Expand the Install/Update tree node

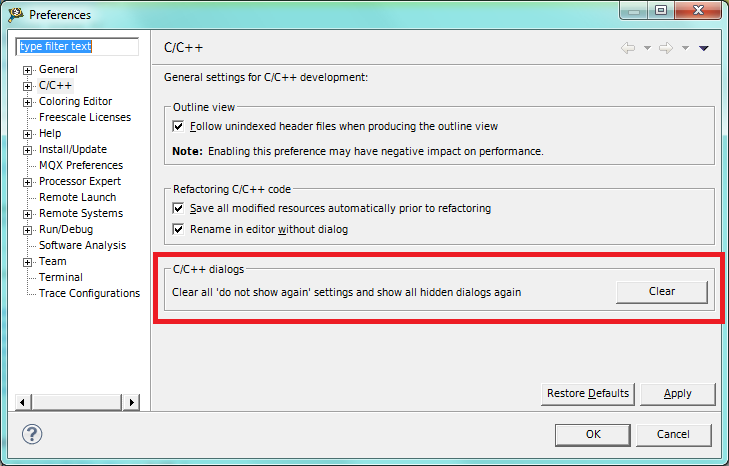tap(28, 150)
